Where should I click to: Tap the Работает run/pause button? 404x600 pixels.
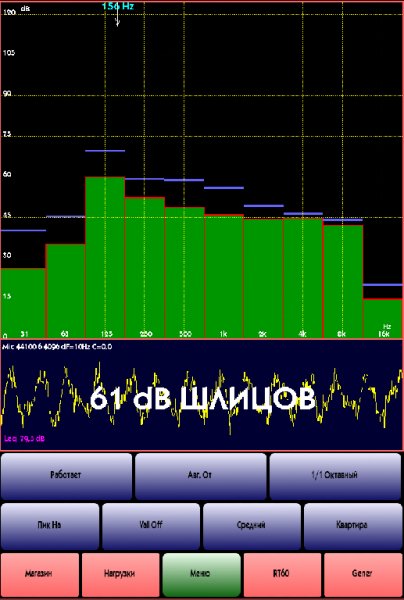(66, 476)
